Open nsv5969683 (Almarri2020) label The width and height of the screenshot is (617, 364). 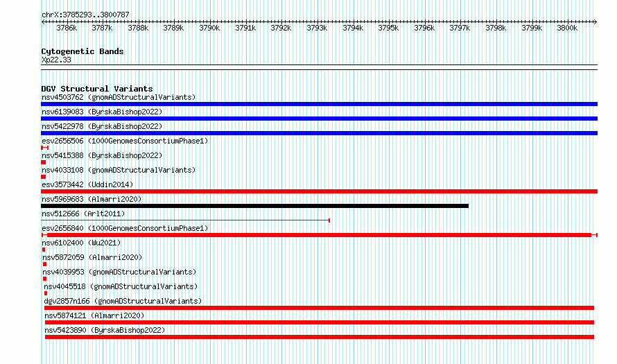point(92,199)
